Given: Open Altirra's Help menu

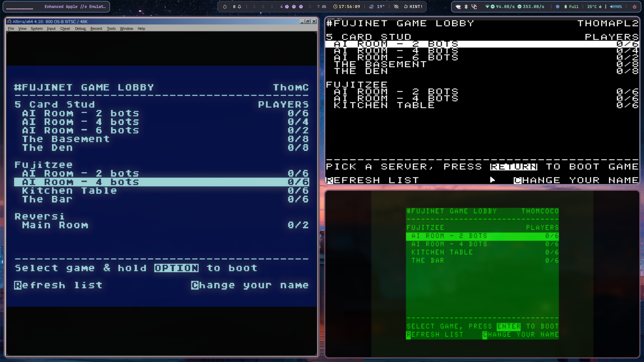Looking at the screenshot, I should point(141,28).
